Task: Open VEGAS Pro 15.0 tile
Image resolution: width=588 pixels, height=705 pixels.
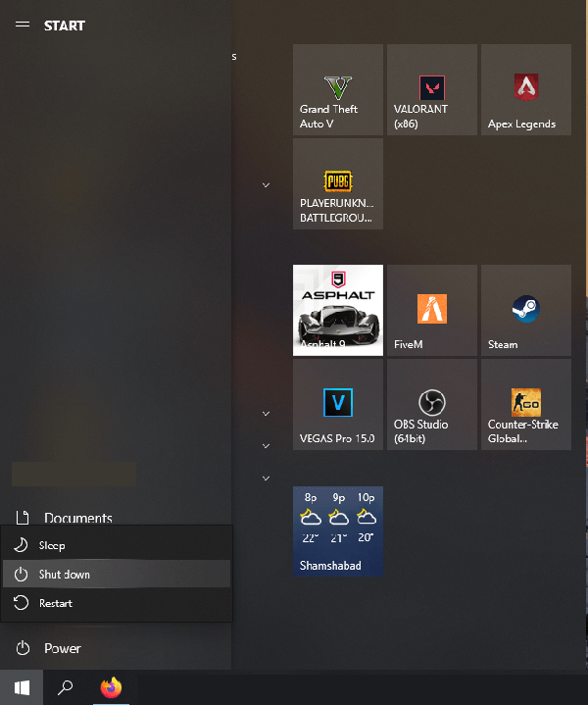Action: tap(338, 404)
